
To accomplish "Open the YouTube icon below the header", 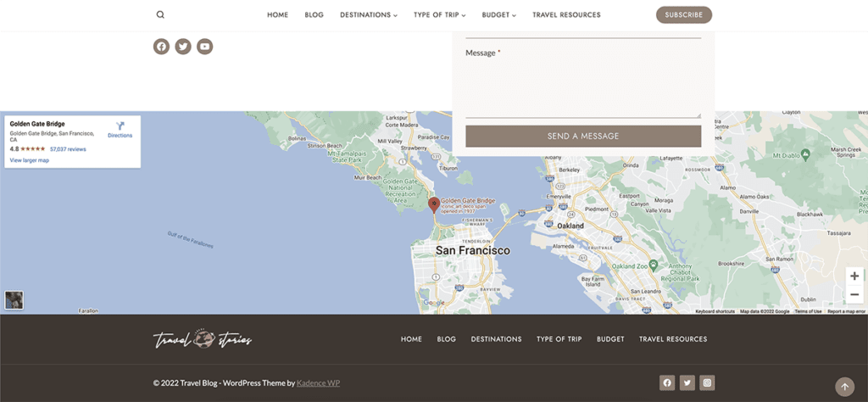I will point(204,47).
